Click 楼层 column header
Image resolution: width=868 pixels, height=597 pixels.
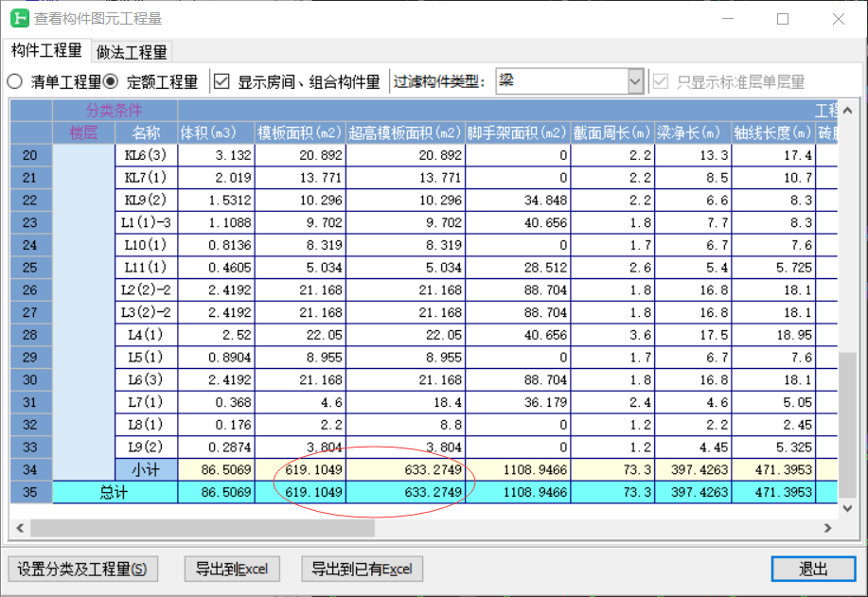pyautogui.click(x=83, y=132)
